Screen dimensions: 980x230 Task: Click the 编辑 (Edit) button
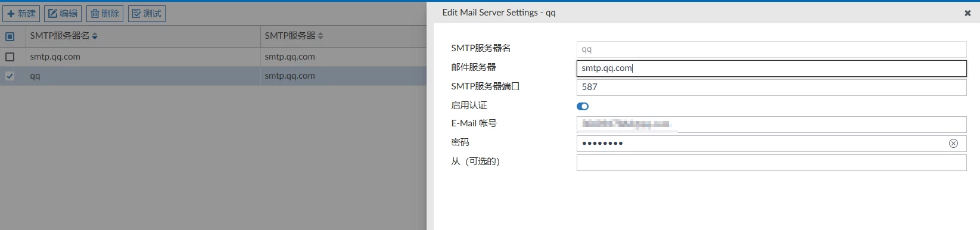click(x=63, y=13)
